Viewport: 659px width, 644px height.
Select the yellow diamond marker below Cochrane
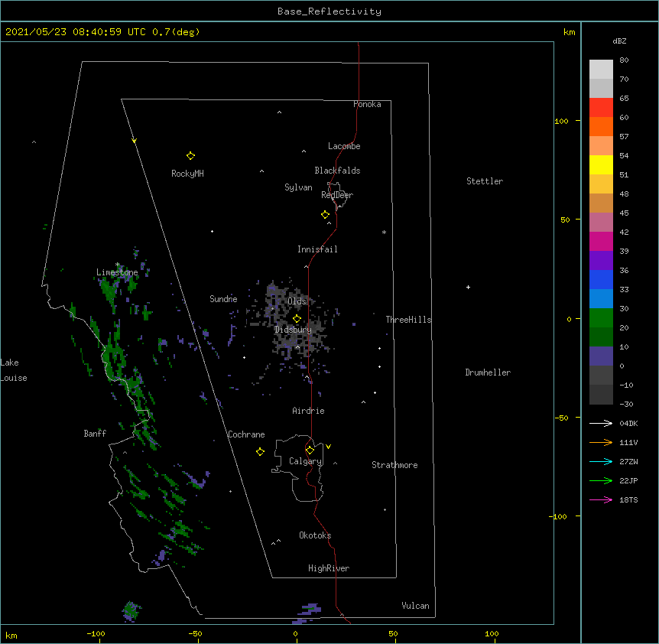260,451
